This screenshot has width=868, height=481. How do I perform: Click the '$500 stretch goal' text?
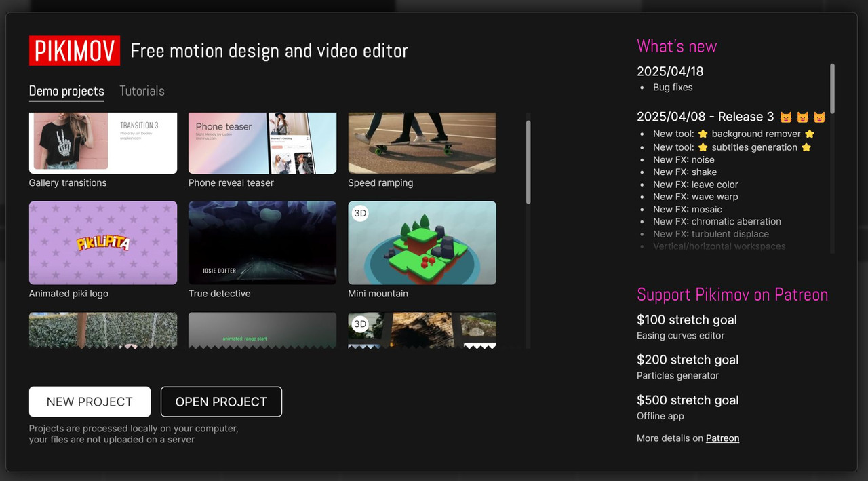click(688, 400)
